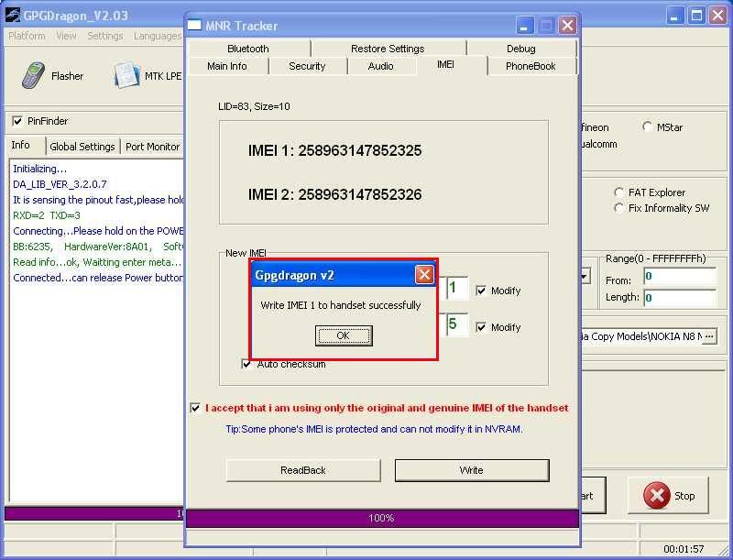The width and height of the screenshot is (733, 560).
Task: Click the new IMEI 2 checksum field
Action: pyautogui.click(x=456, y=324)
